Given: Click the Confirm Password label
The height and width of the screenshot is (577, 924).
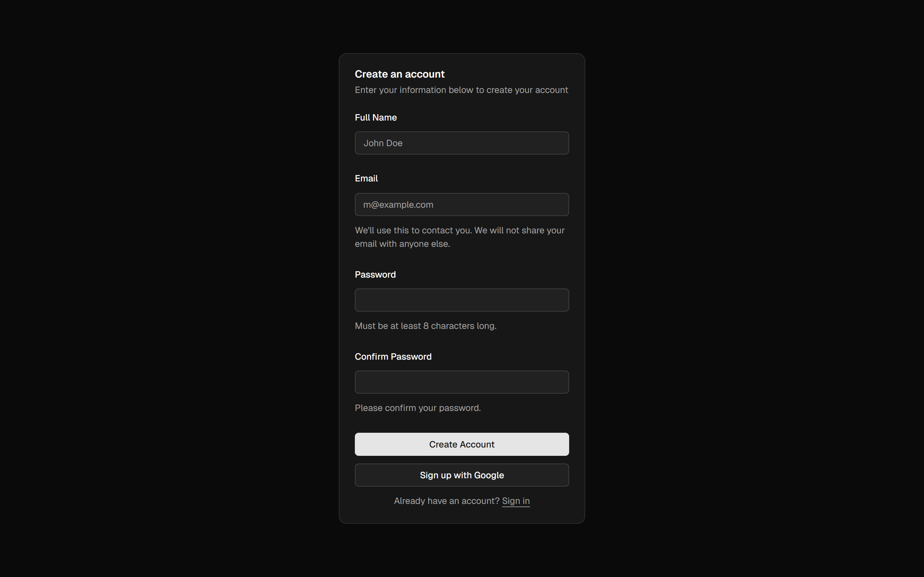Looking at the screenshot, I should 393,356.
